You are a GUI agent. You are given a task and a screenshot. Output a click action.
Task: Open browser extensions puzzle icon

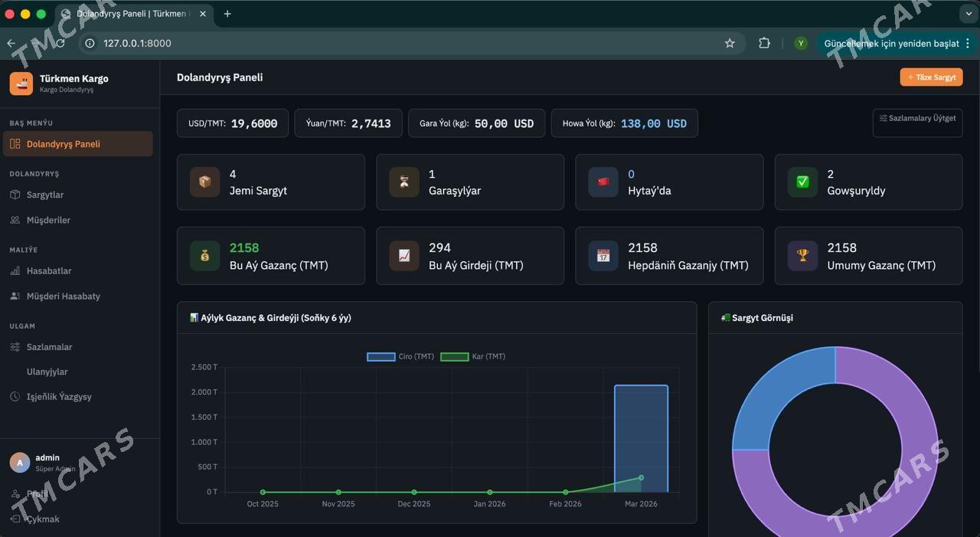click(x=764, y=44)
